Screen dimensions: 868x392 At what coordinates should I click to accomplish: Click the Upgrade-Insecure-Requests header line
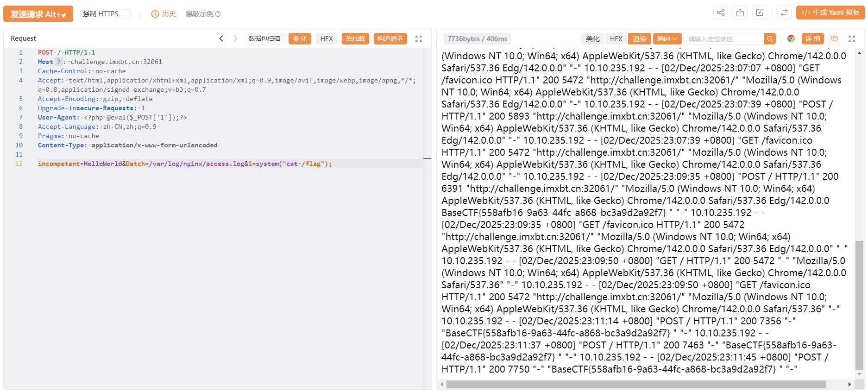(x=91, y=108)
